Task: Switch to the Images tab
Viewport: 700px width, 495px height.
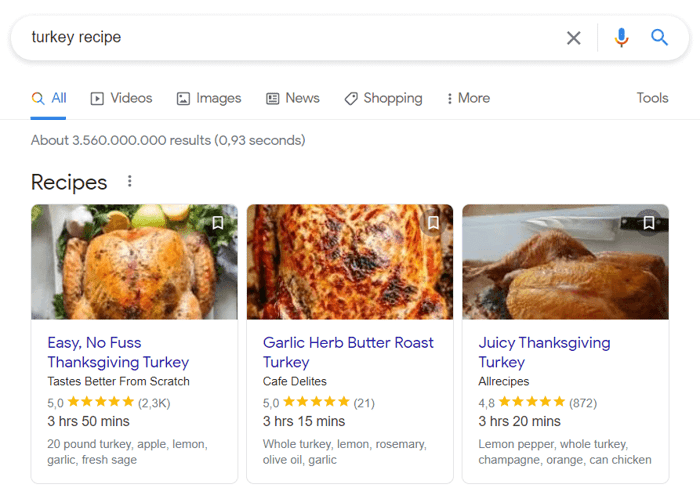Action: pos(208,98)
